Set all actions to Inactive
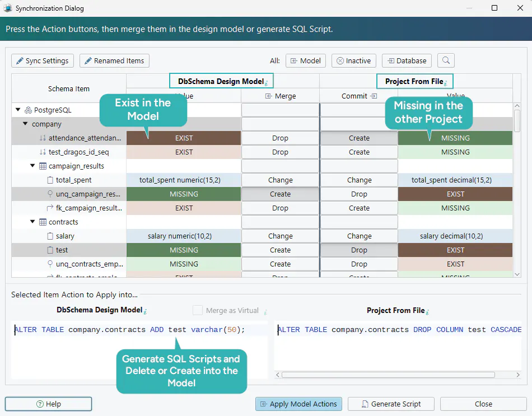The image size is (532, 416). click(354, 60)
